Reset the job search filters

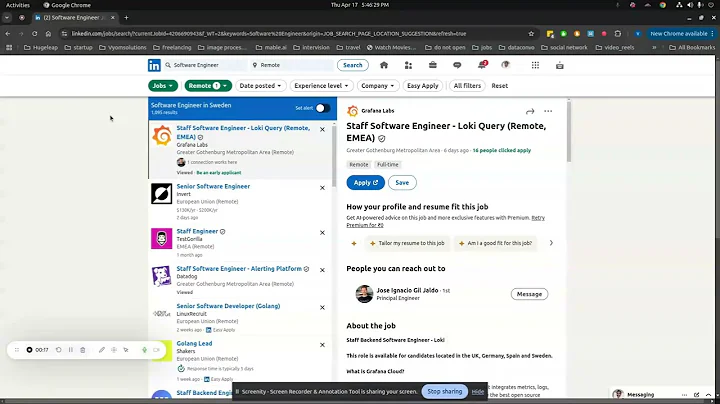500,86
